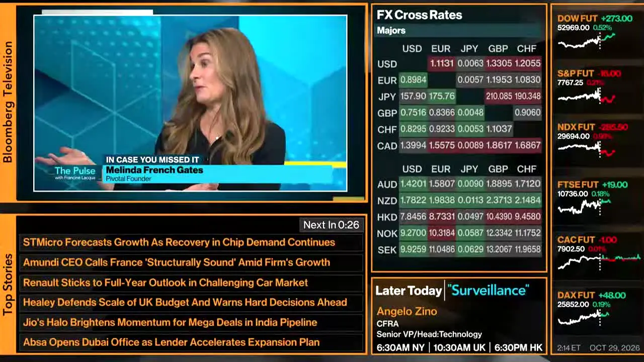Viewport: 644px width, 362px height.
Task: Click the Next In countdown timer
Action: pyautogui.click(x=331, y=225)
